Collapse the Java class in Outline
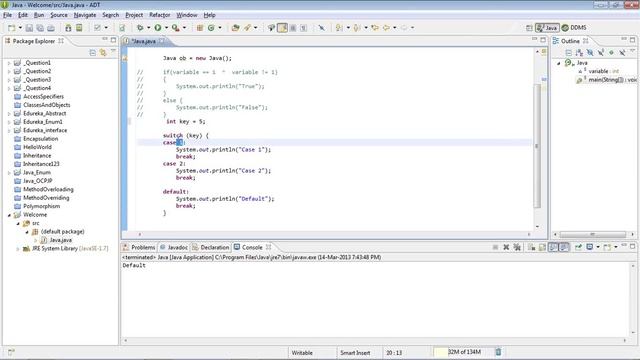This screenshot has width=640, height=360. coord(559,63)
